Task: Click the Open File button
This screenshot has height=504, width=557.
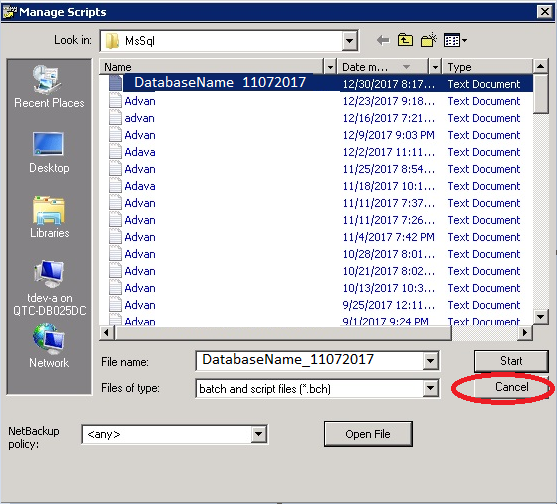Action: pyautogui.click(x=368, y=434)
